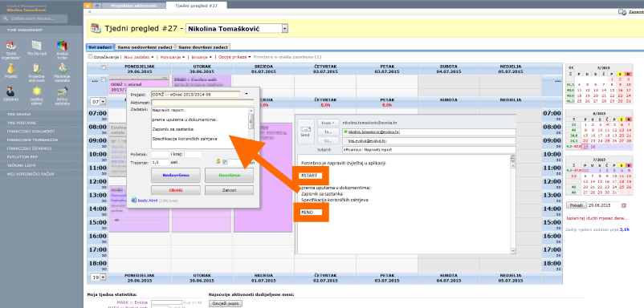Click the Cc... button in email
This screenshot has height=308, width=644.
[x=328, y=140]
